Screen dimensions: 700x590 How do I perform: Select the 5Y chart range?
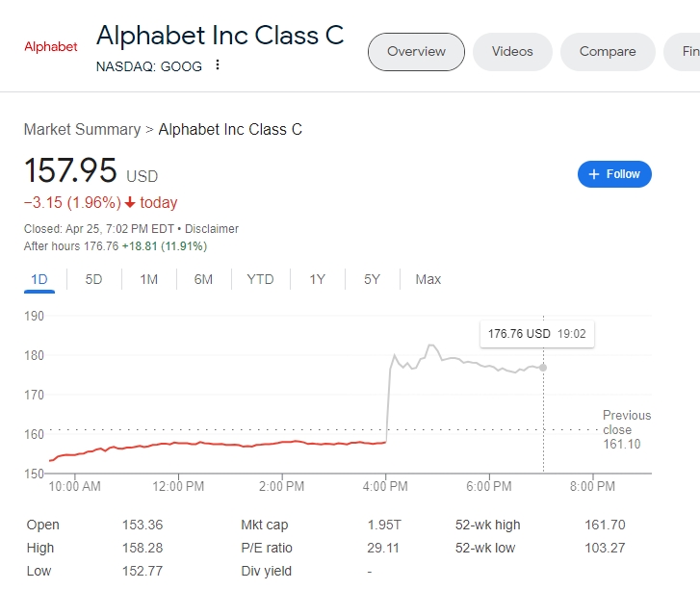(372, 279)
